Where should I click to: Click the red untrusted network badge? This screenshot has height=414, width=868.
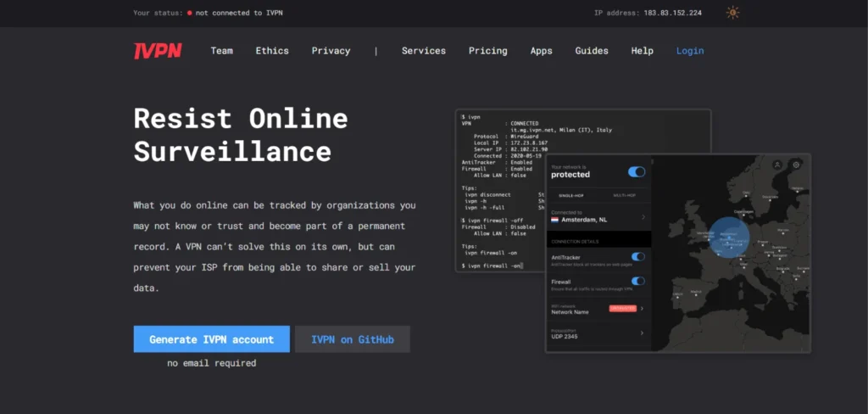(623, 308)
